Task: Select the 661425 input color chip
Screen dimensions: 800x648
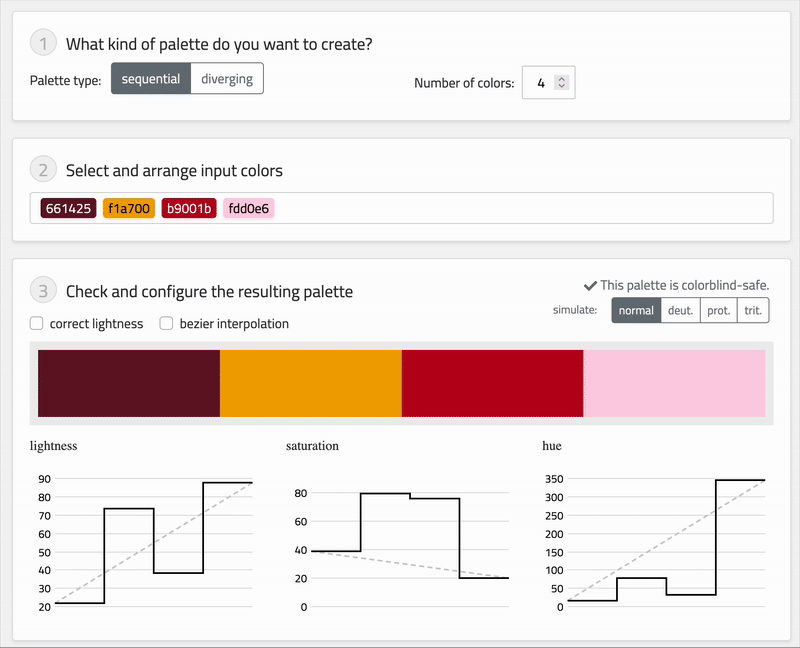Action: (x=68, y=209)
